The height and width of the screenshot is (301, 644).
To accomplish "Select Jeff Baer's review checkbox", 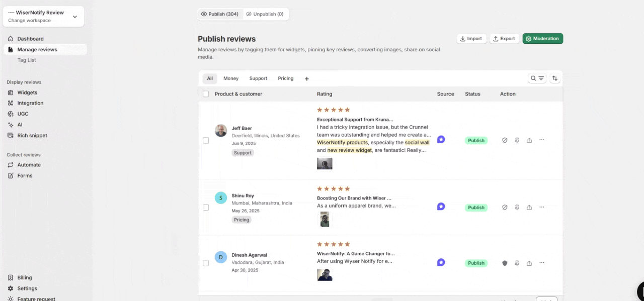I will [206, 141].
